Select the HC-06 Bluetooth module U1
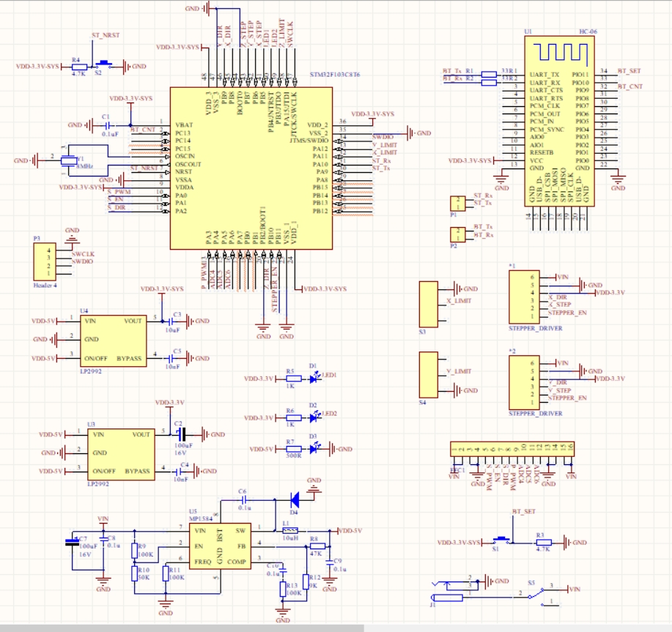 click(559, 121)
